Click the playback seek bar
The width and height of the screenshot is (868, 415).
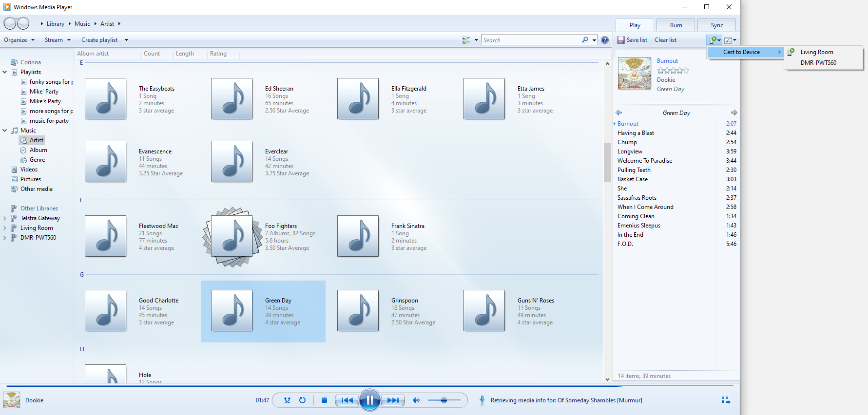coord(370,386)
